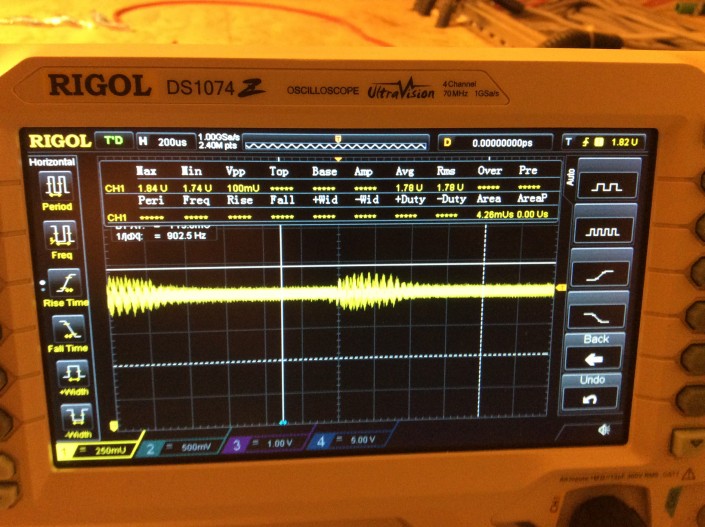Viewport: 705px width, 527px height.
Task: Choose the square wave menu option
Action: [605, 185]
